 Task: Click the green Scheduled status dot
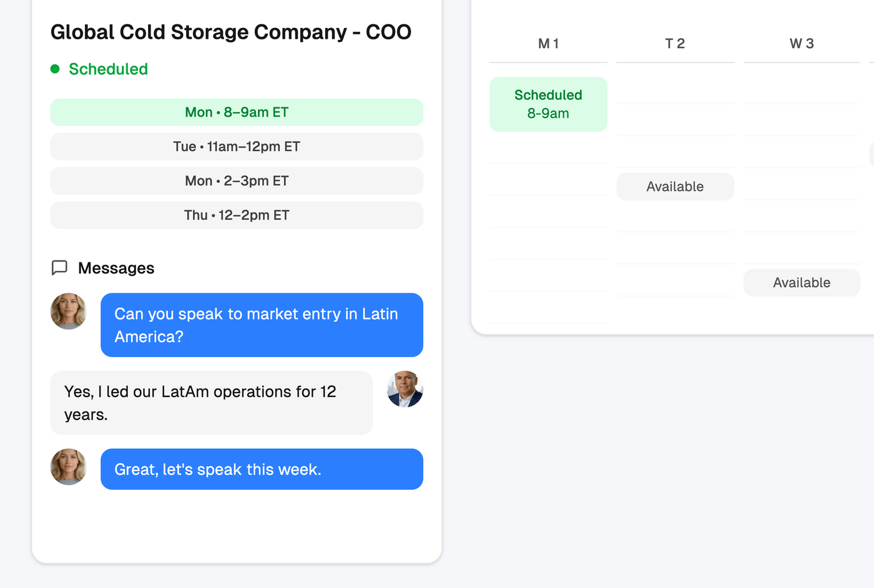click(x=56, y=69)
